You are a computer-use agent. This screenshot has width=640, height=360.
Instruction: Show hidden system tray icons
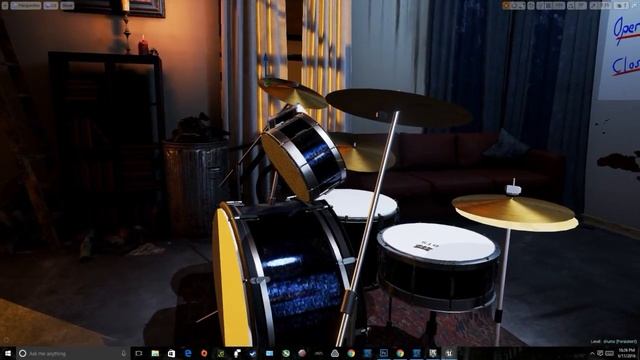[x=592, y=353]
